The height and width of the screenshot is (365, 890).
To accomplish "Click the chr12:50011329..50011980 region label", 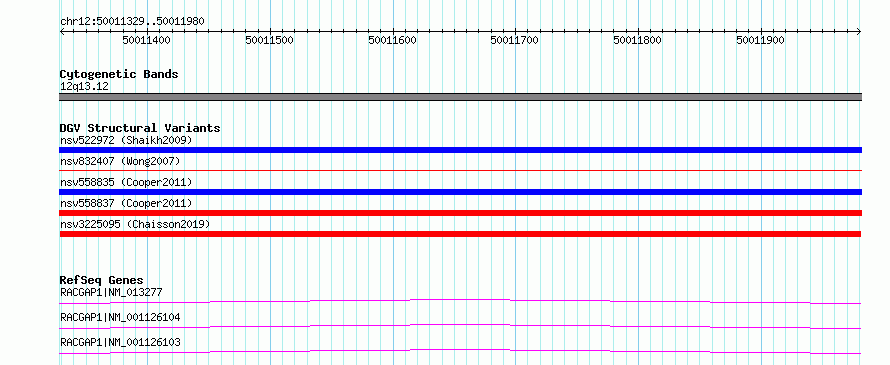I will click(132, 21).
